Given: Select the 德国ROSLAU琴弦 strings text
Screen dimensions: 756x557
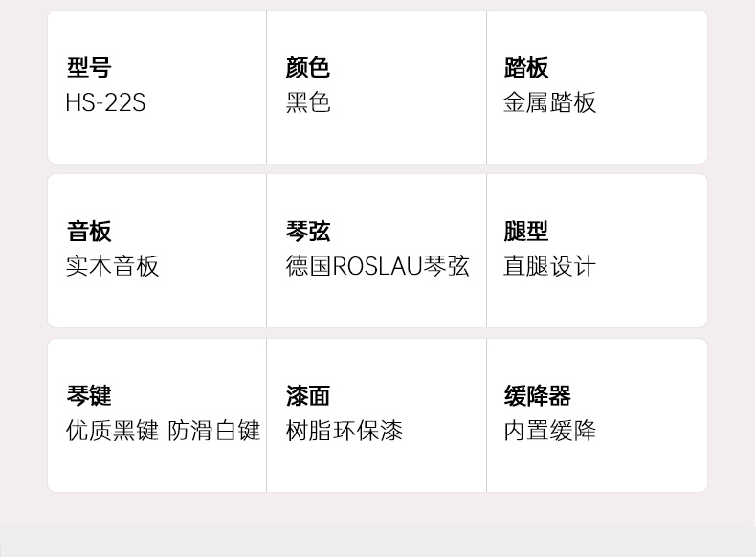Looking at the screenshot, I should [x=377, y=266].
